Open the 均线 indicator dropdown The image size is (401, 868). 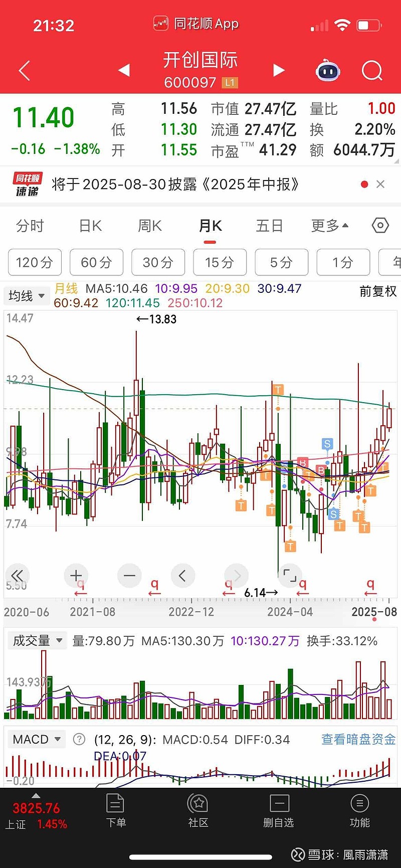point(27,296)
